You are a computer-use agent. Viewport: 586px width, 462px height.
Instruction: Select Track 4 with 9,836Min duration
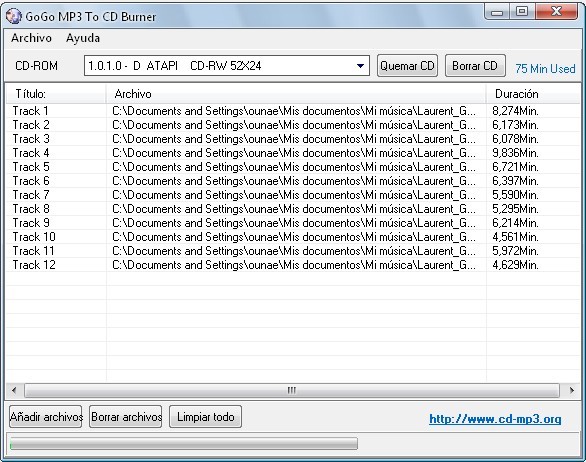293,153
